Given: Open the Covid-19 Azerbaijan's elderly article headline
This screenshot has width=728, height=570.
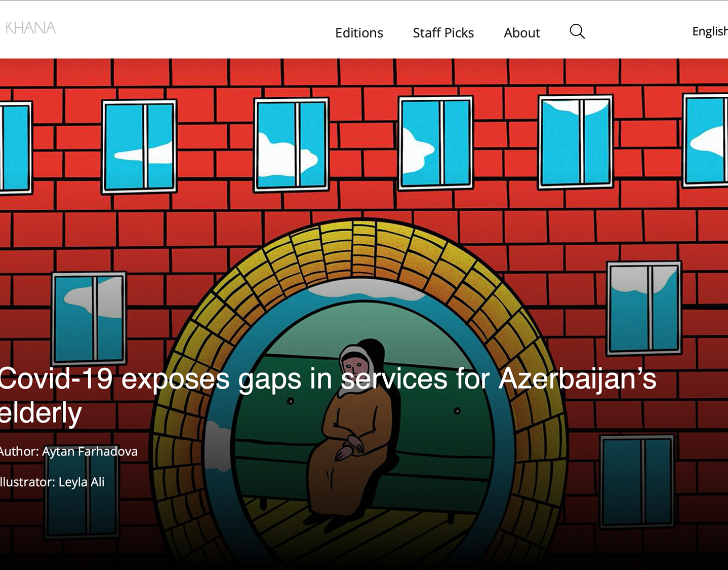Looking at the screenshot, I should (328, 396).
